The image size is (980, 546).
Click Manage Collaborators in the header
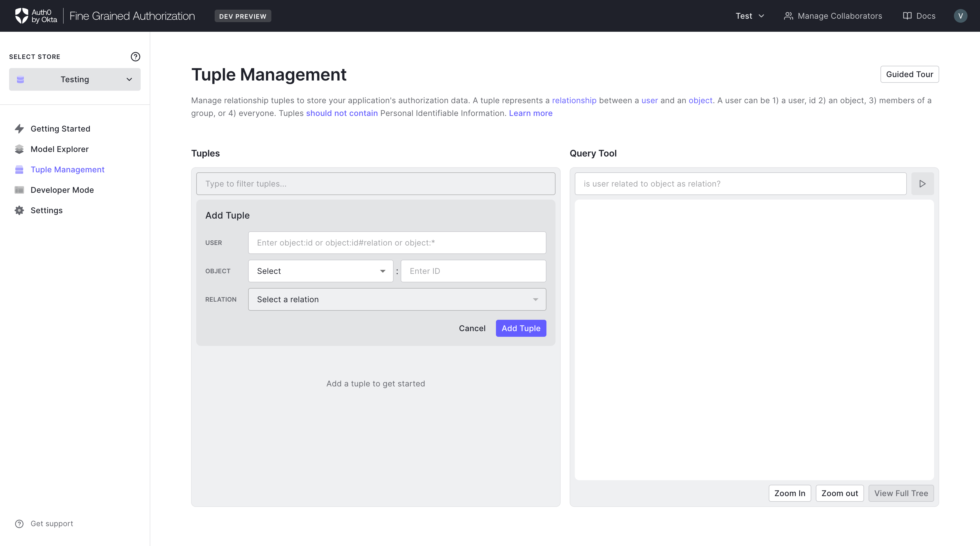(833, 16)
